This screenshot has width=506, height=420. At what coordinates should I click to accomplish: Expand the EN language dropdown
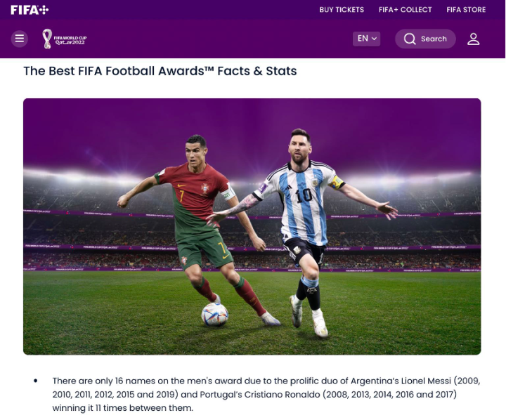pos(366,39)
